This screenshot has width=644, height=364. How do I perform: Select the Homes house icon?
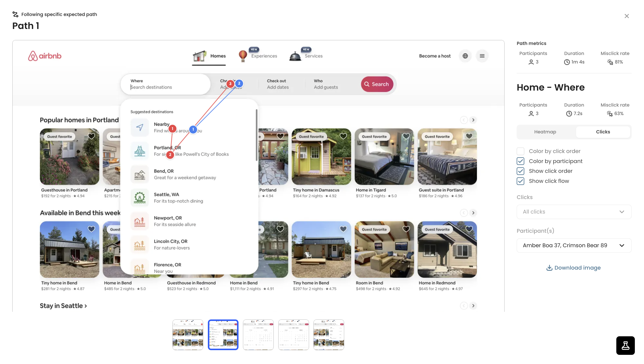click(199, 56)
